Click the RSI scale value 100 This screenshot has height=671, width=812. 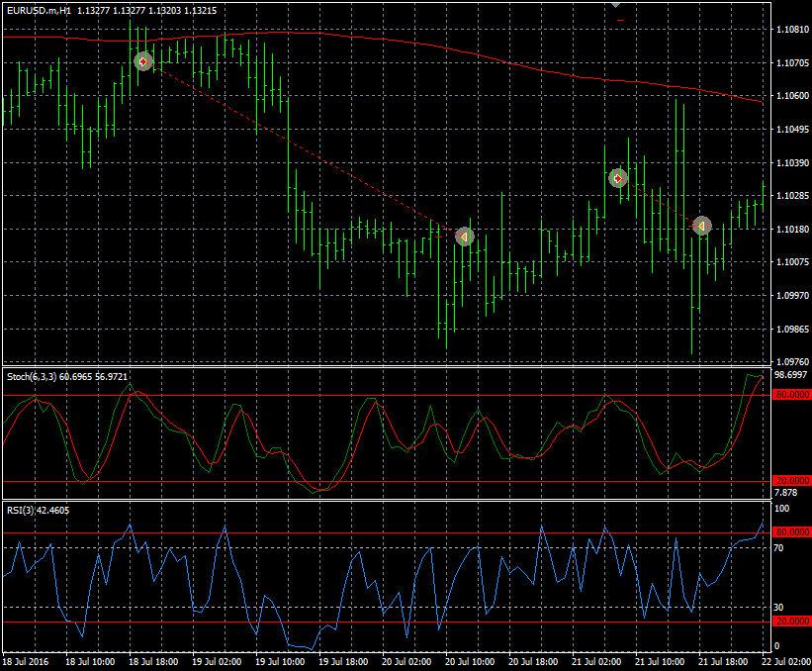click(781, 509)
